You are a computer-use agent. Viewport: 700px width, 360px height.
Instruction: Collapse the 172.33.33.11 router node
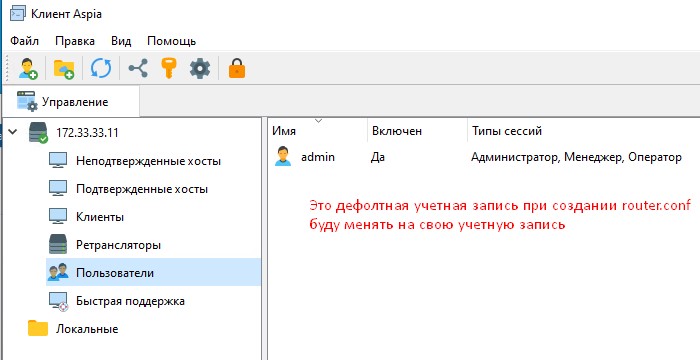pyautogui.click(x=13, y=132)
